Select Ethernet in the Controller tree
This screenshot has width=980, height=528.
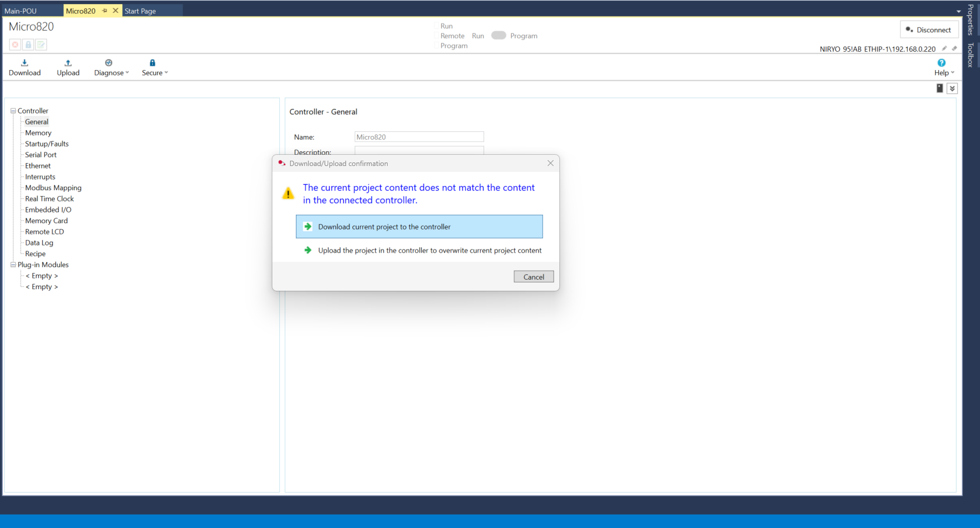(38, 166)
